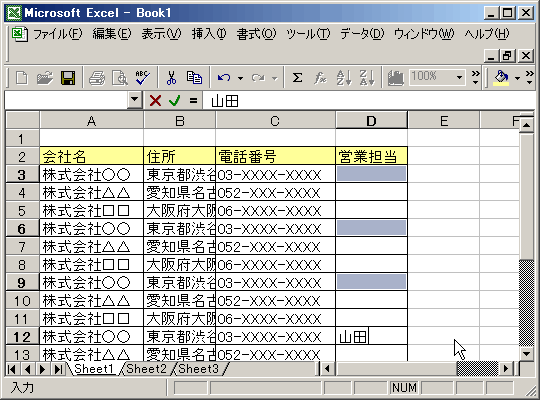Save the workbook with the floppy disk icon
The height and width of the screenshot is (400, 540).
point(68,78)
